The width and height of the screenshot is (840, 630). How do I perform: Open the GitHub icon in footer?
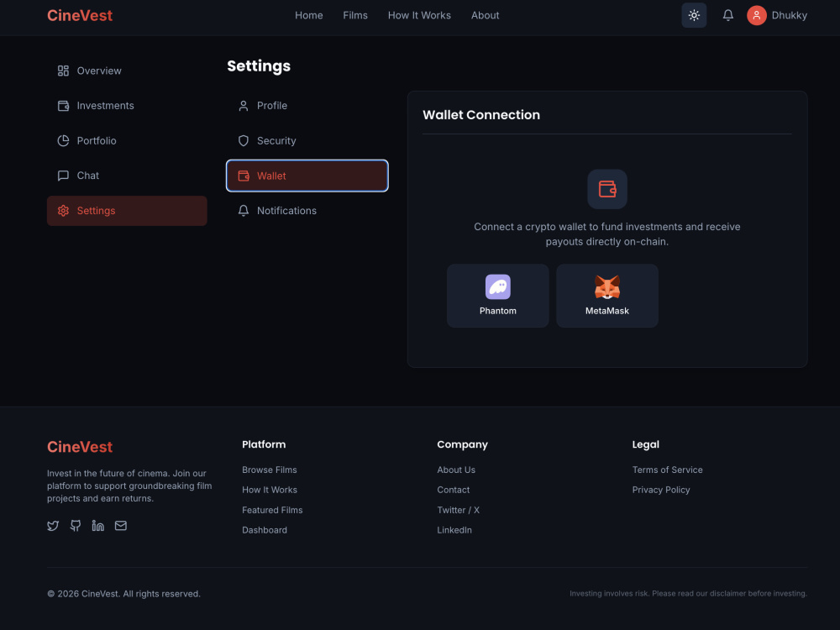tap(76, 526)
